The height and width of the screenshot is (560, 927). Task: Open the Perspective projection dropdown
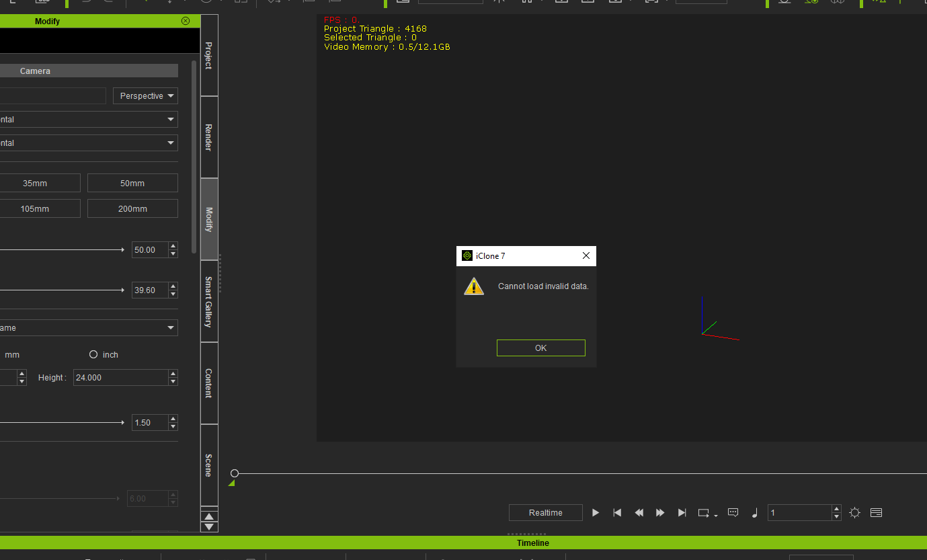(x=145, y=96)
